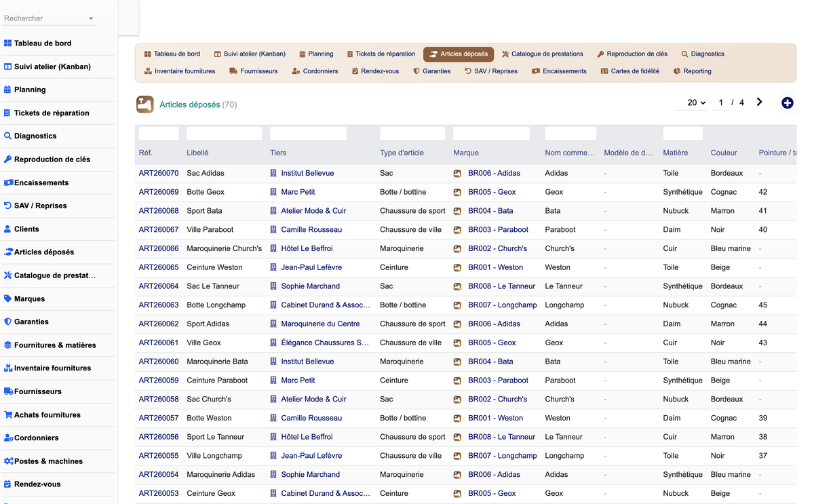
Task: Open brand link BR001 - Weston in row ART260065
Action: (495, 267)
